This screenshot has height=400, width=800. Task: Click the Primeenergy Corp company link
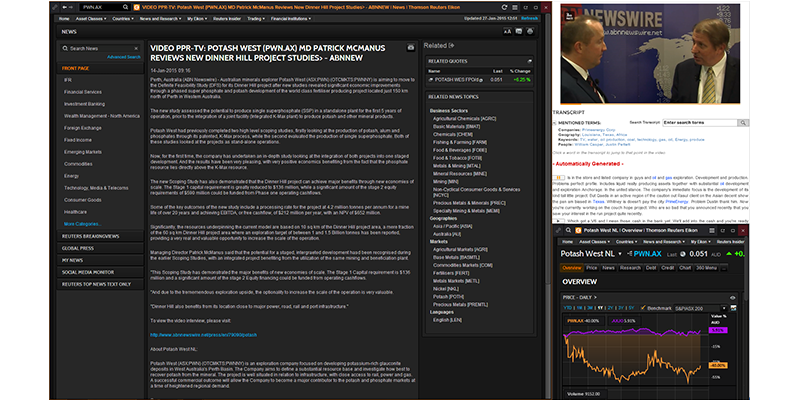[x=599, y=130]
